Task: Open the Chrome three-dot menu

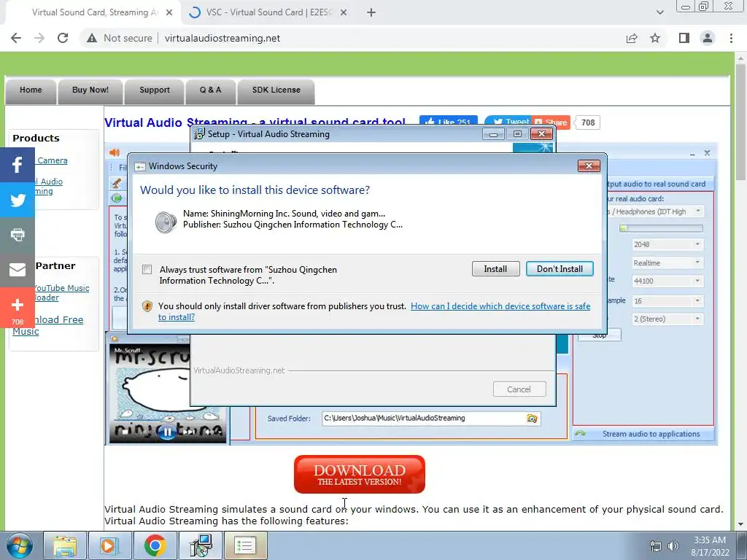Action: click(x=731, y=38)
